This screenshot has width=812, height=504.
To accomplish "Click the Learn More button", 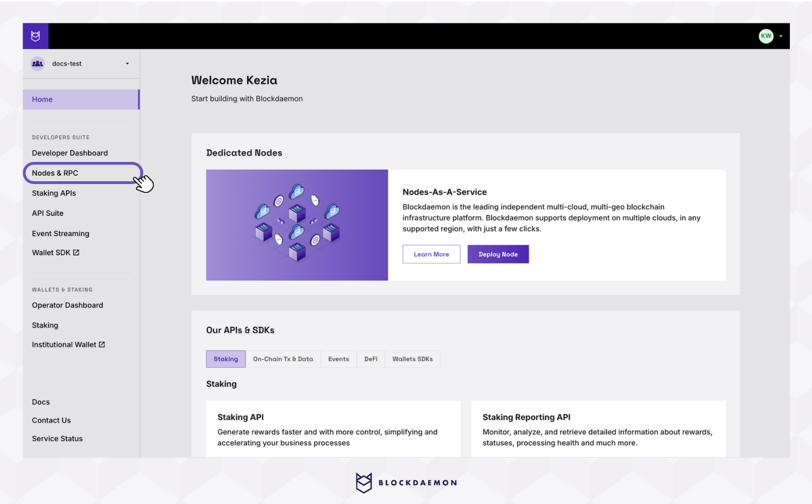I will pyautogui.click(x=431, y=254).
